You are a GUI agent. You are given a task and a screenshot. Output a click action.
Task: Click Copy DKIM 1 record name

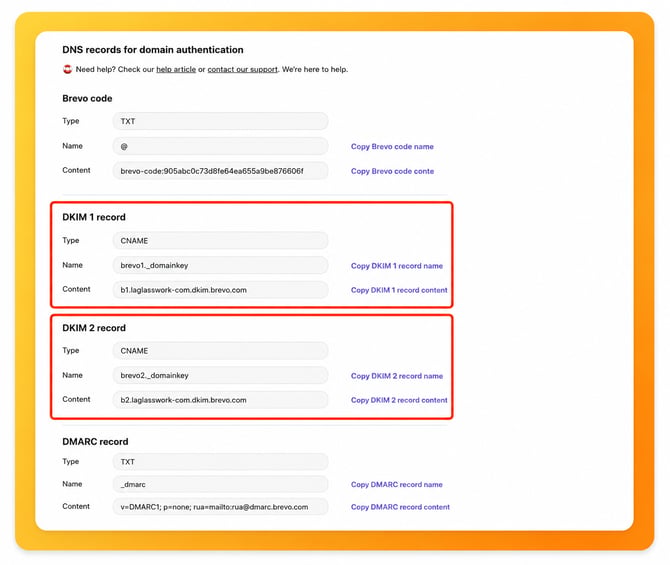(x=397, y=266)
